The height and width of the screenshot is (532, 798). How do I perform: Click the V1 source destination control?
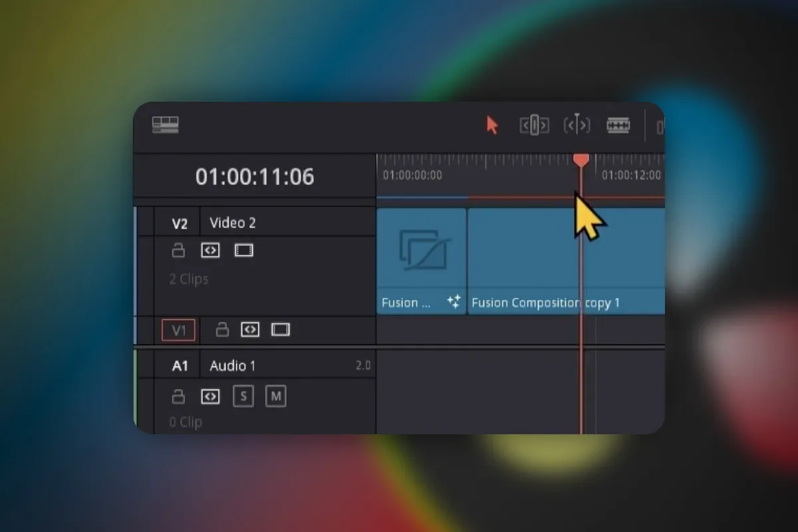point(178,330)
